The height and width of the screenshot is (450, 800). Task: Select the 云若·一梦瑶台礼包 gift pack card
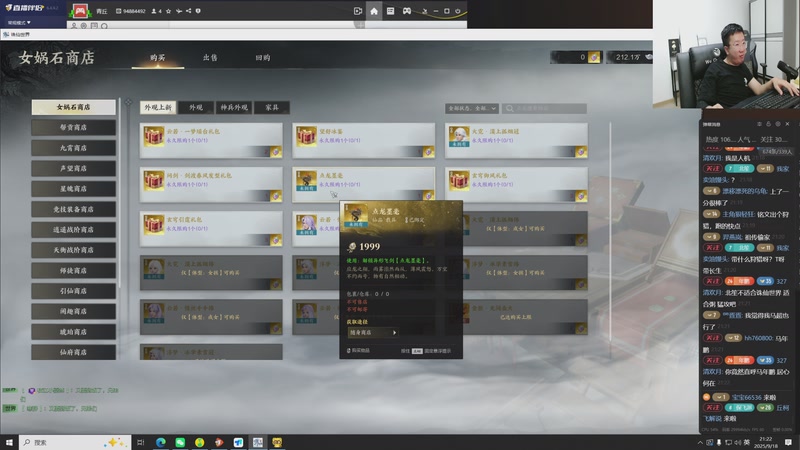pos(211,140)
